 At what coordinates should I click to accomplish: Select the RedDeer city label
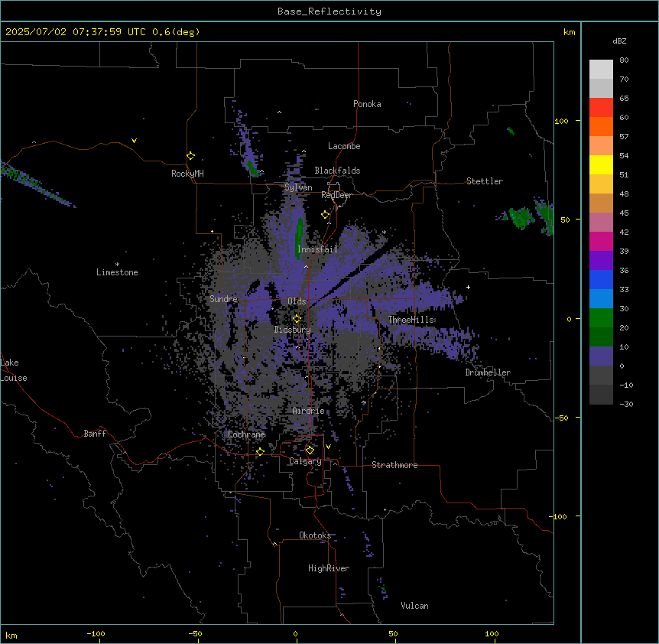pyautogui.click(x=336, y=195)
